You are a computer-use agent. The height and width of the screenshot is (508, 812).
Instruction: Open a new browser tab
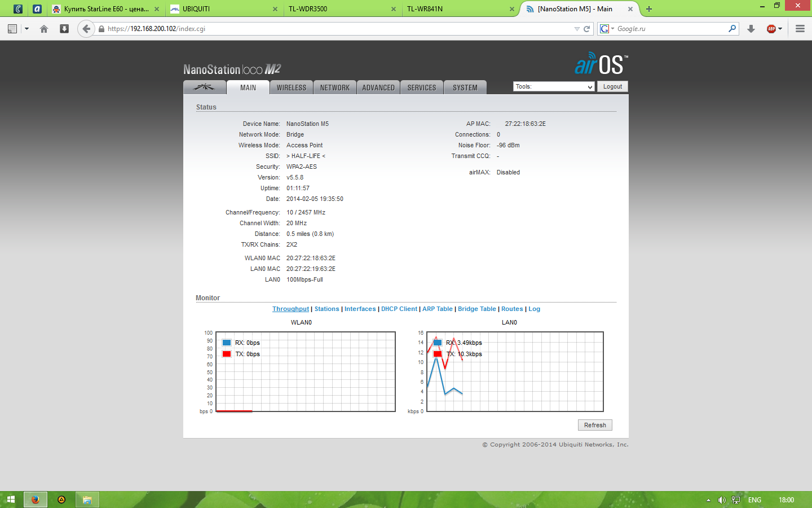(x=649, y=9)
